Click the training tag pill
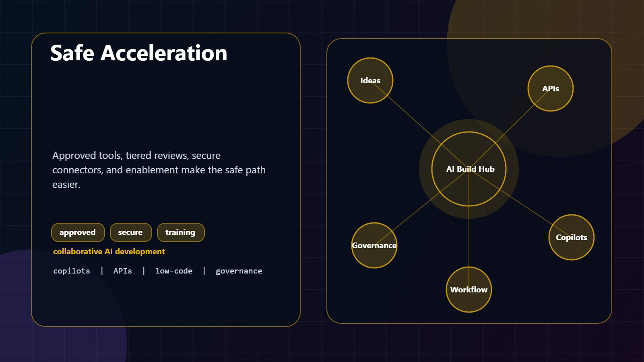The height and width of the screenshot is (362, 644). pyautogui.click(x=181, y=232)
